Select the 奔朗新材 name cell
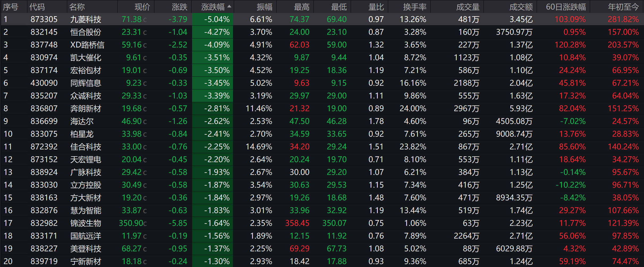644x267 pixels. (86, 109)
